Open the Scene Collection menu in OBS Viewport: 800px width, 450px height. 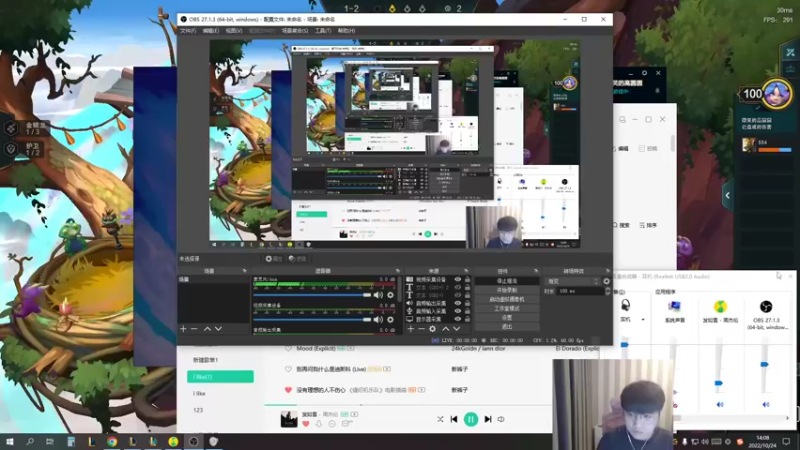coord(295,31)
